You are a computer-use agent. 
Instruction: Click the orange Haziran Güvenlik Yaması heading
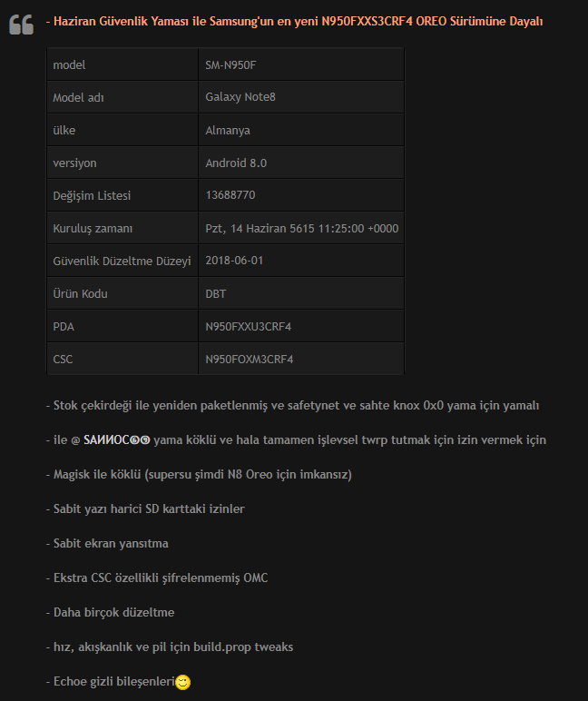tap(294, 22)
